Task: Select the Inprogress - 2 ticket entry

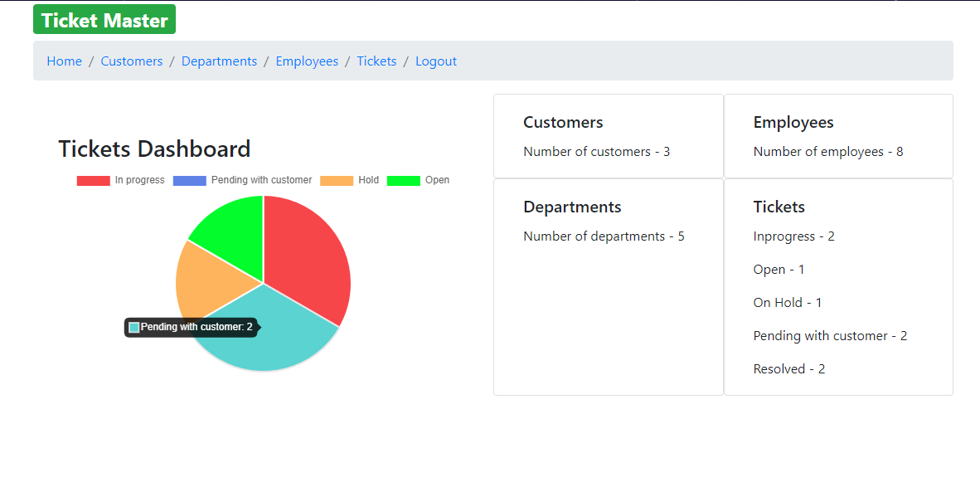Action: pos(793,236)
